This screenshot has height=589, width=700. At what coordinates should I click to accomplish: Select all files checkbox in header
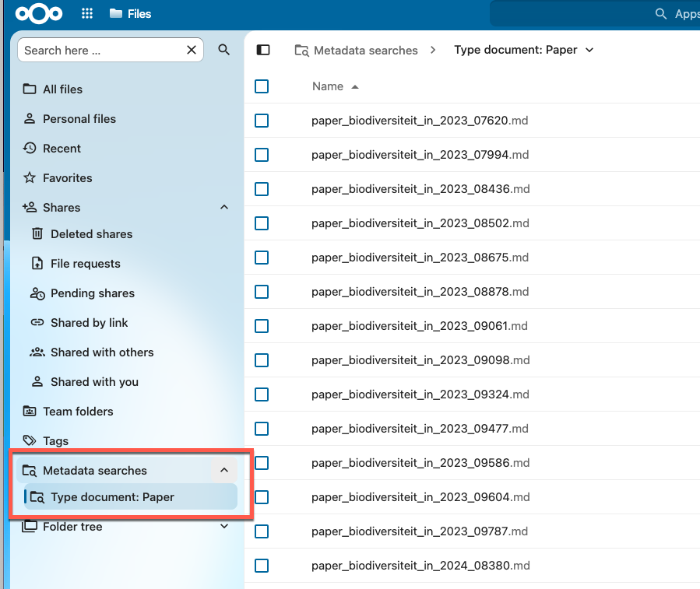262,86
